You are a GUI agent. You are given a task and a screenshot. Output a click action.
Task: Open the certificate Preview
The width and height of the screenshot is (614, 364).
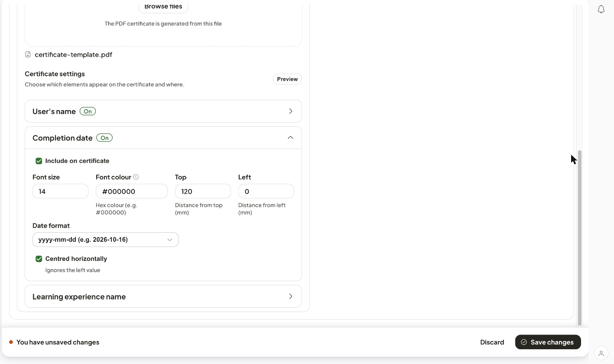(x=287, y=79)
